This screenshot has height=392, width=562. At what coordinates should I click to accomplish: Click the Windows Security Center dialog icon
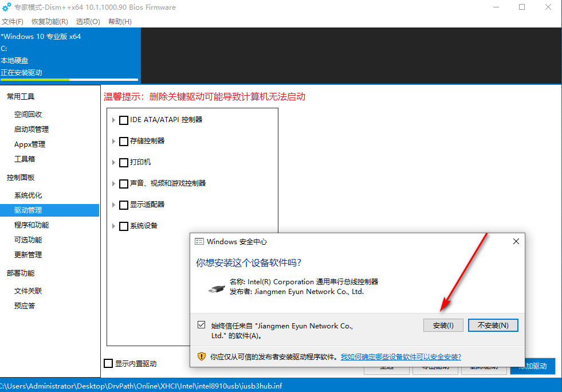pos(199,242)
